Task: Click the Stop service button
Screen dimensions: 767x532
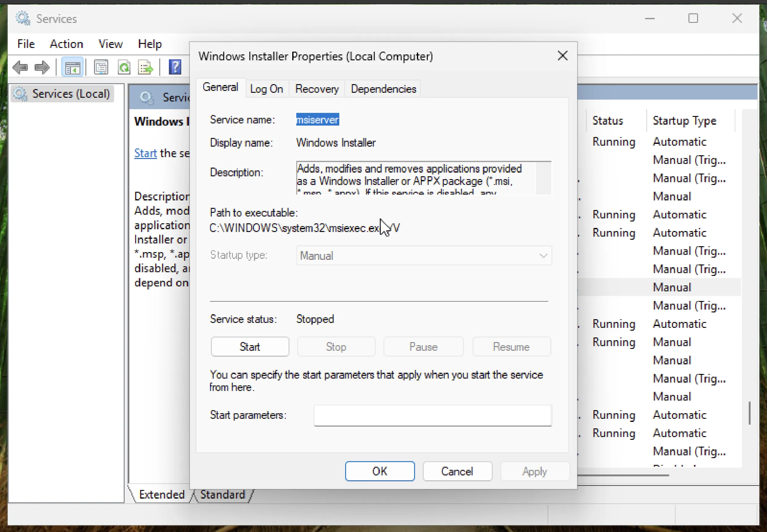Action: 336,347
